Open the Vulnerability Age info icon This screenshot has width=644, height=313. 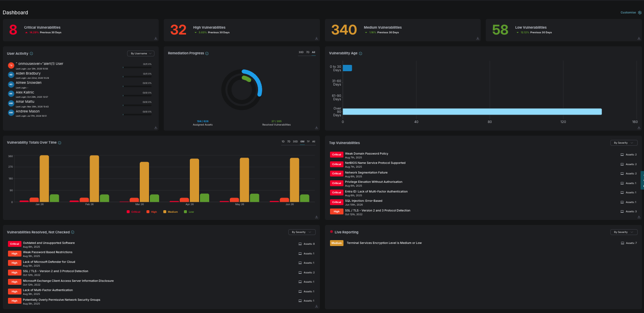pyautogui.click(x=360, y=54)
